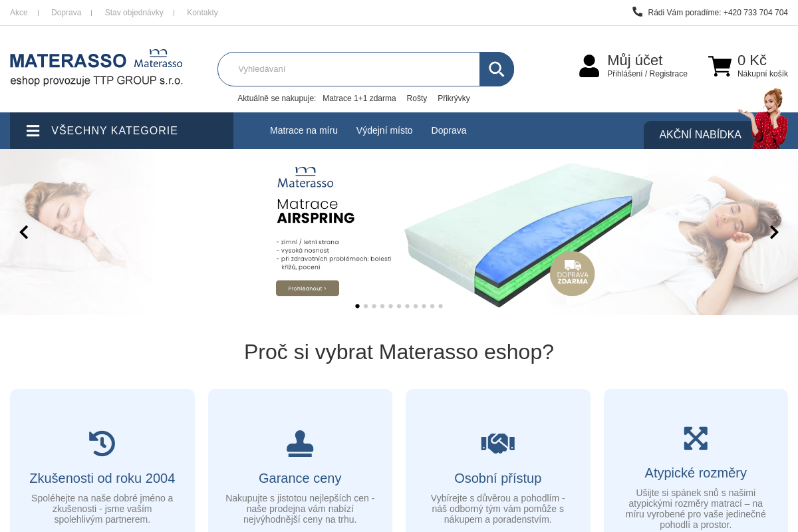This screenshot has width=798, height=532.
Task: Click Matrace AIRSPRING banner title
Action: coord(316,211)
